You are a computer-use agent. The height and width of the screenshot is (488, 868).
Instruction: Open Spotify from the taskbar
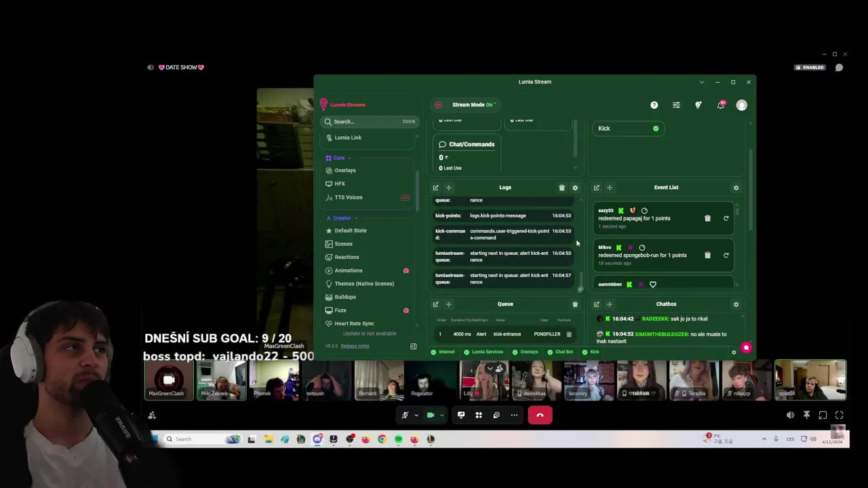pyautogui.click(x=398, y=439)
